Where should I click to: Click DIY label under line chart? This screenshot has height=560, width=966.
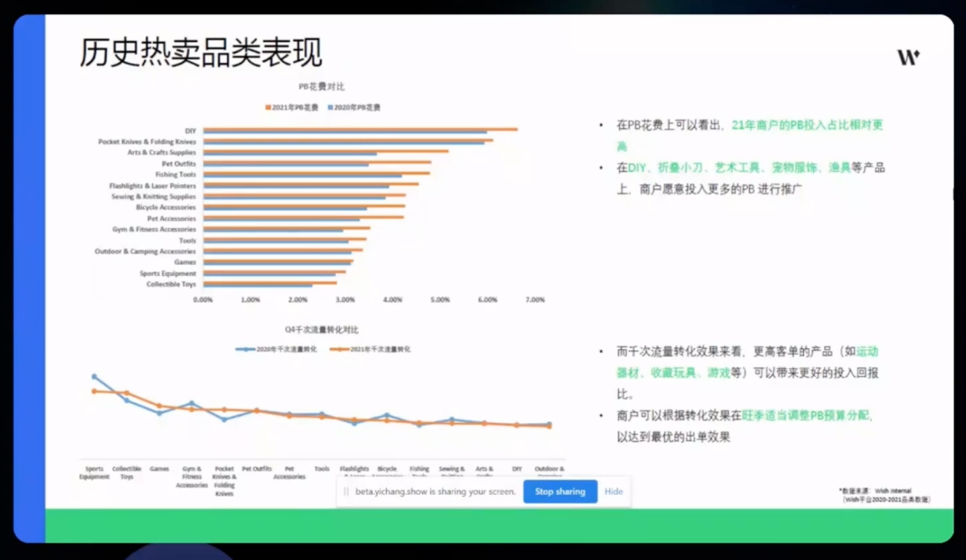pos(517,468)
